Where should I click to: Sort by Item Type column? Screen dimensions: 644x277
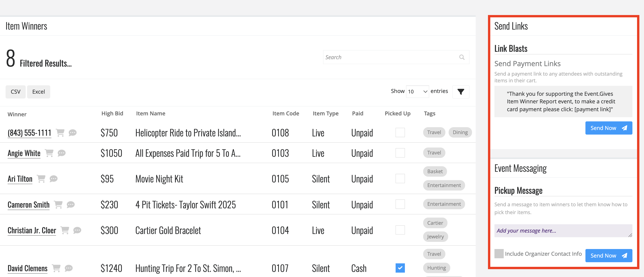click(325, 114)
